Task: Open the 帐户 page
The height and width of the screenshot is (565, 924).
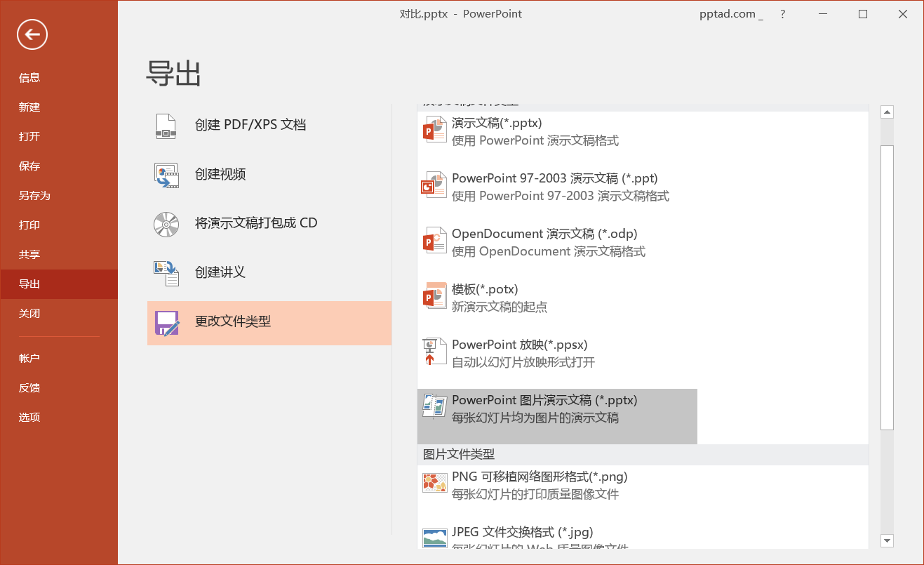Action: click(x=59, y=359)
